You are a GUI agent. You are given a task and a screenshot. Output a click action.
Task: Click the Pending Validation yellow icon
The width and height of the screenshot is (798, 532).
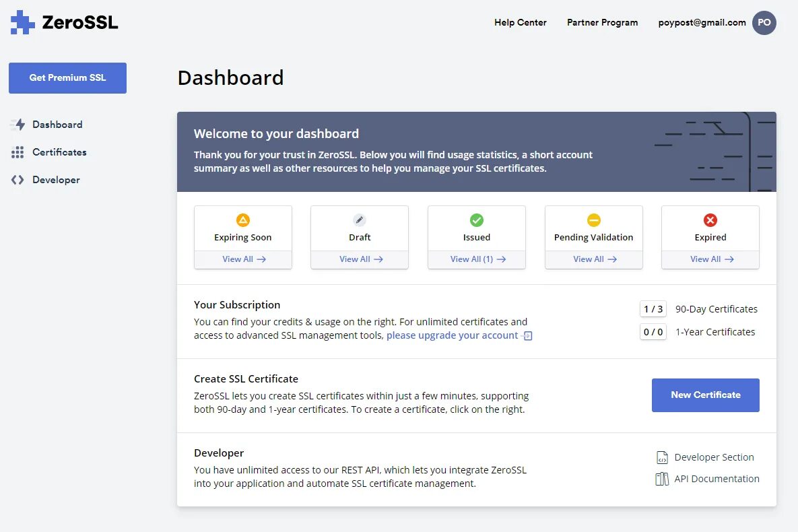[593, 220]
